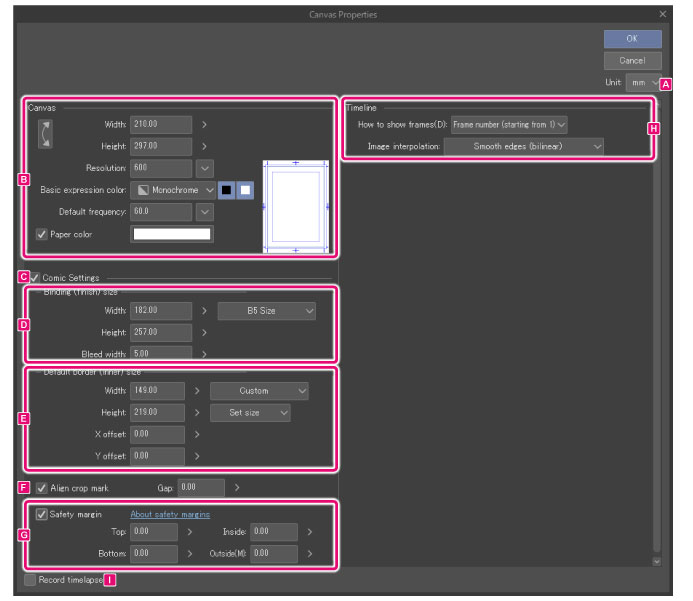Close the Canvas Properties dialog
The height and width of the screenshot is (601, 693).
pos(663,14)
